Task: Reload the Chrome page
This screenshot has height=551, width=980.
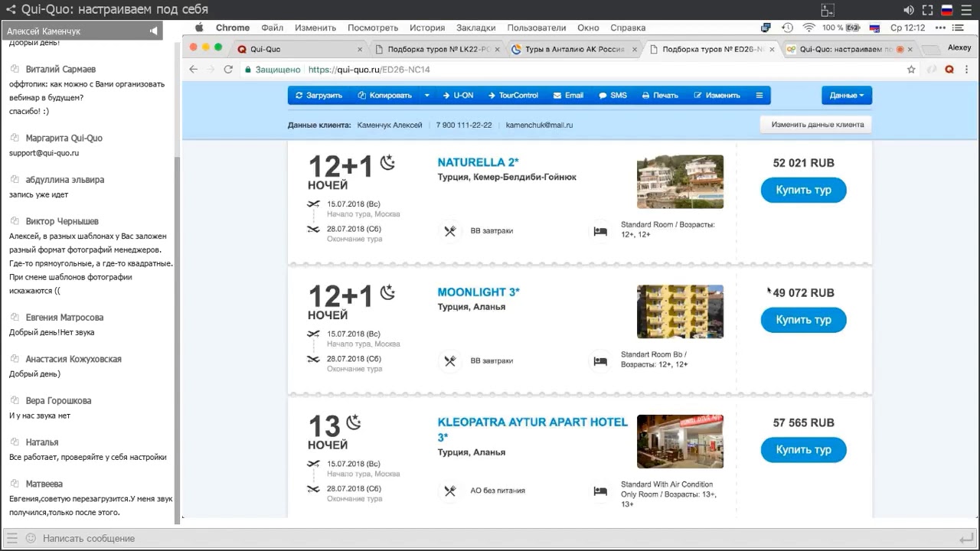Action: (x=228, y=69)
